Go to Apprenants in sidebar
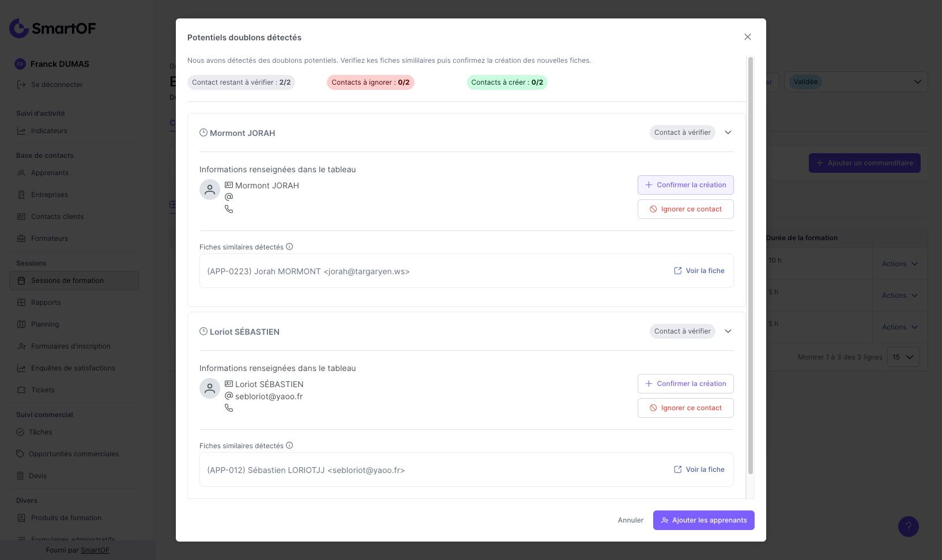This screenshot has width=942, height=560. tap(50, 173)
